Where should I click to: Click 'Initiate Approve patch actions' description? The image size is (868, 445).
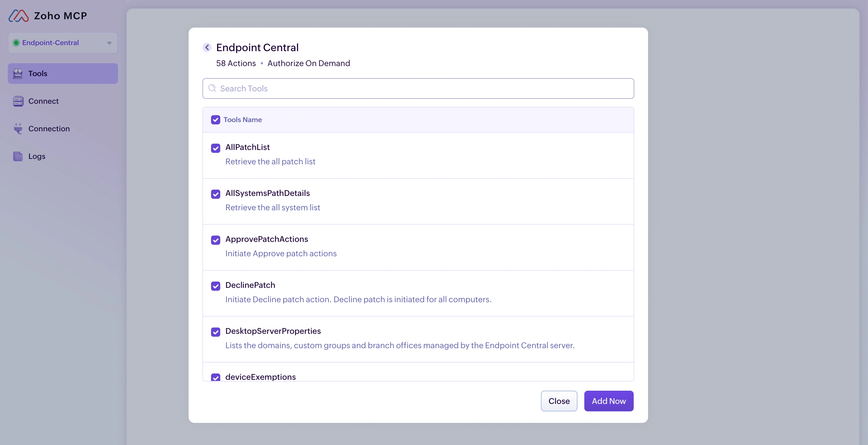click(x=281, y=253)
